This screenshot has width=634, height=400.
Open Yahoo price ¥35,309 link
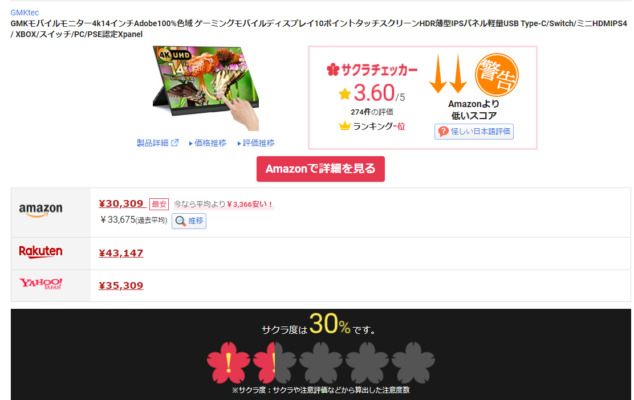(x=121, y=286)
